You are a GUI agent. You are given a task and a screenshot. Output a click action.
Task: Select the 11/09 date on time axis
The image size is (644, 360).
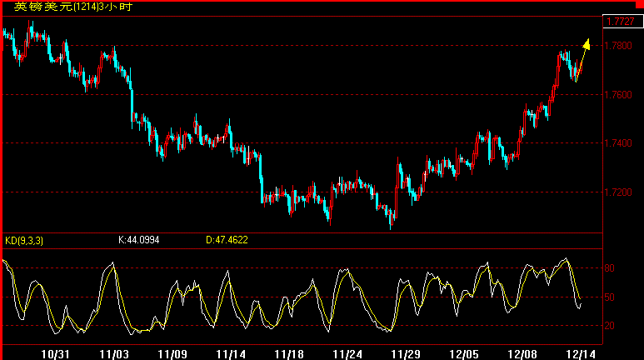click(x=172, y=354)
